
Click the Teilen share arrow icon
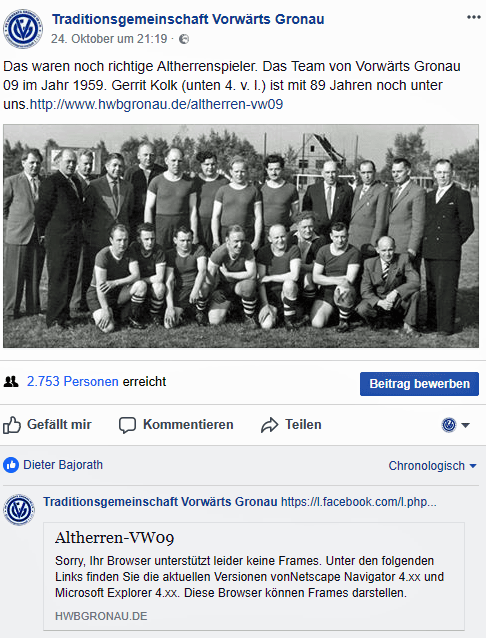pyautogui.click(x=269, y=425)
